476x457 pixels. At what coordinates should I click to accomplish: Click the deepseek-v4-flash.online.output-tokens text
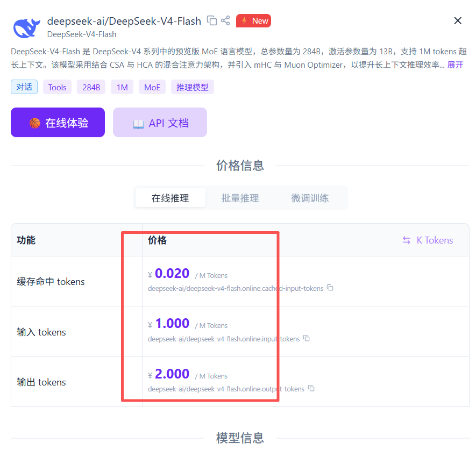226,389
